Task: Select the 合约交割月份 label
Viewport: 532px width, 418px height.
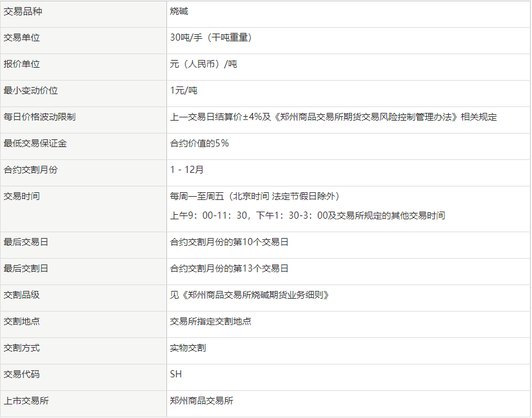Action: (30, 170)
